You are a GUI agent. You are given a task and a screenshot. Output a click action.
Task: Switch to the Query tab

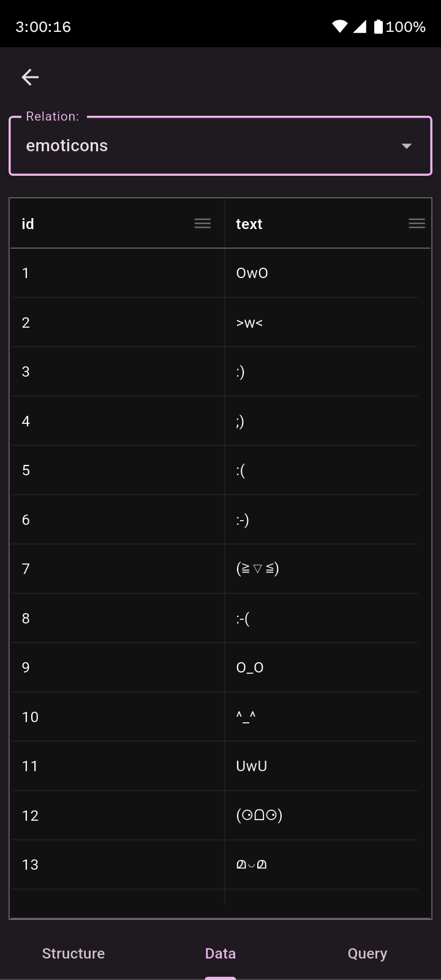[x=367, y=953]
